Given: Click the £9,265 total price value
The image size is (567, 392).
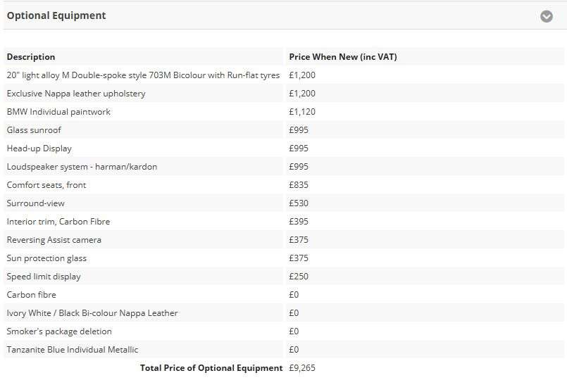Looking at the screenshot, I should coord(302,368).
